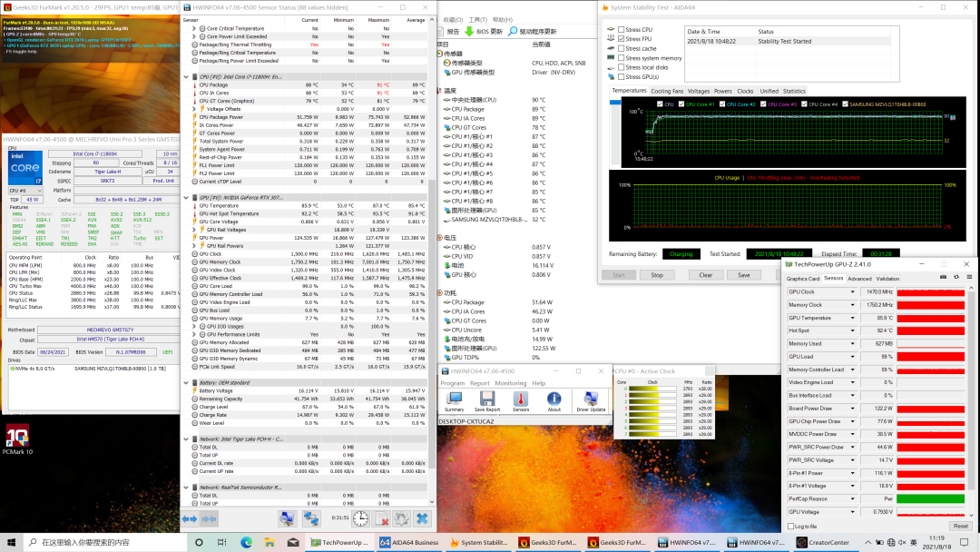The image size is (980, 552).
Task: Click the Reset button in GPU-Z
Action: tap(959, 527)
